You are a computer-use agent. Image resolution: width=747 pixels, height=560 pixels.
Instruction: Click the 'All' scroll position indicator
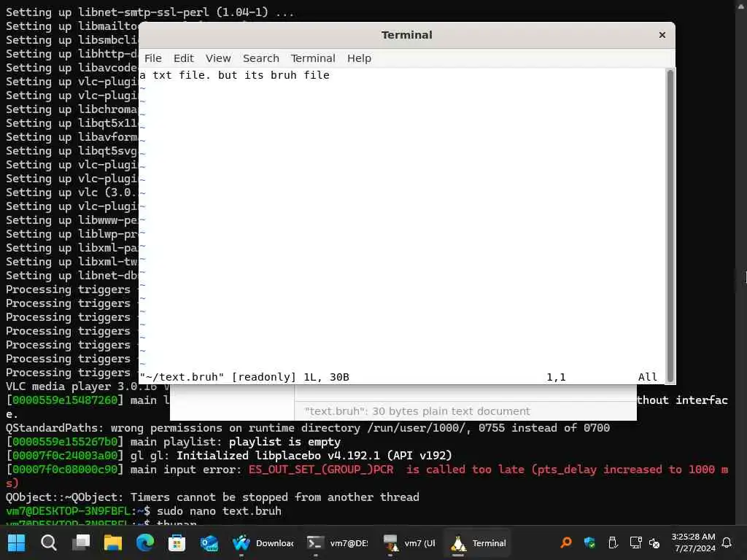tap(648, 377)
